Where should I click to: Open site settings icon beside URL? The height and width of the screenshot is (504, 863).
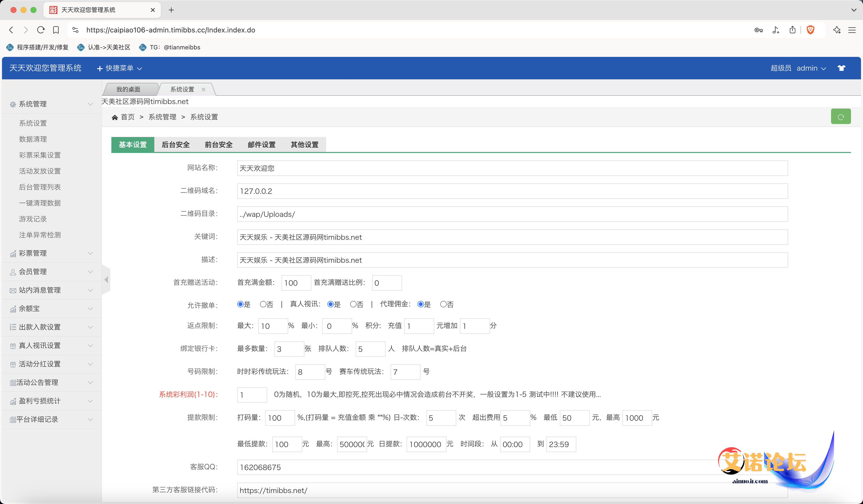point(76,30)
